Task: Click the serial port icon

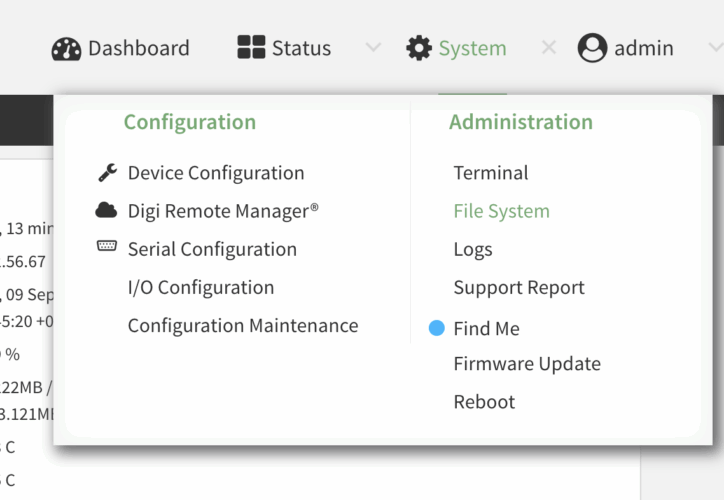Action: pyautogui.click(x=107, y=247)
